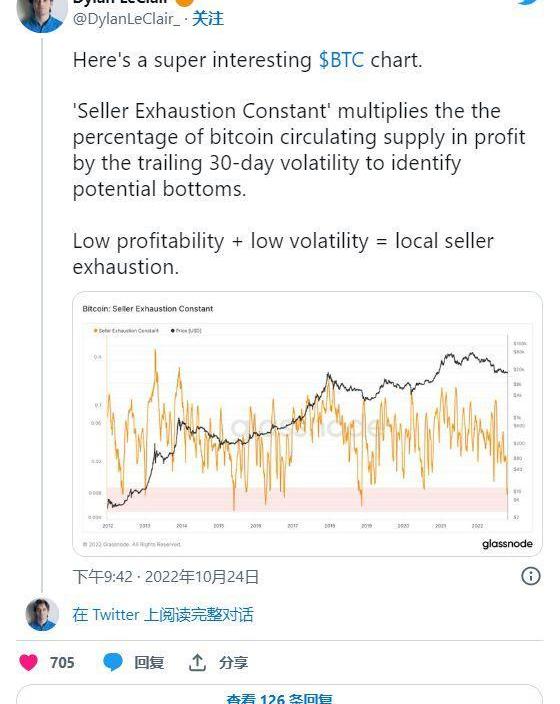The width and height of the screenshot is (560, 704).
Task: Click the 分享 share label
Action: [x=234, y=663]
